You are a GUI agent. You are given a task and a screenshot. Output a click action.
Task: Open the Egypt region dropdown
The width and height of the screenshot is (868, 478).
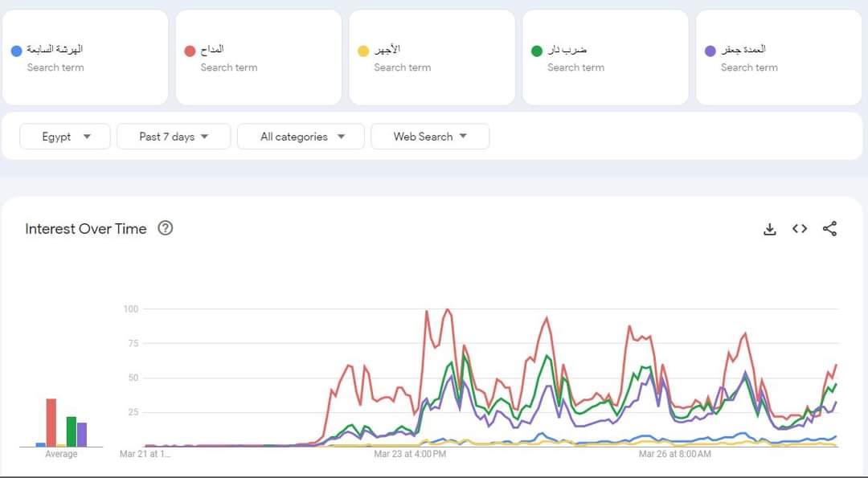coord(66,137)
